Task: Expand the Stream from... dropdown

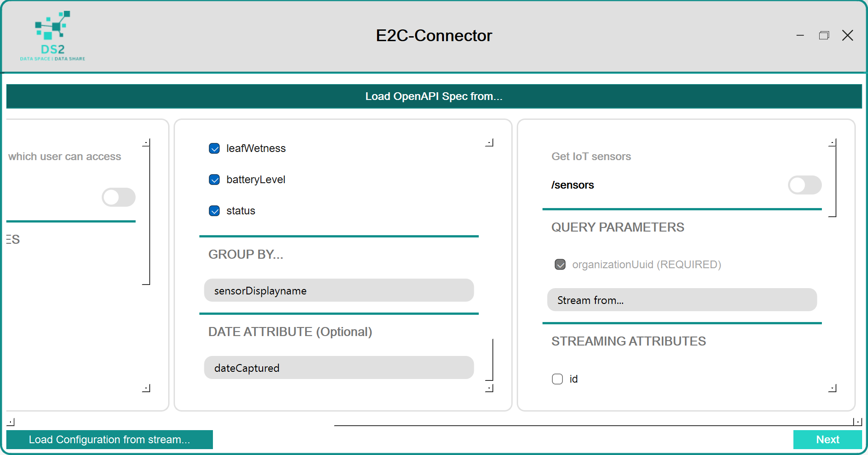Action: (x=682, y=300)
